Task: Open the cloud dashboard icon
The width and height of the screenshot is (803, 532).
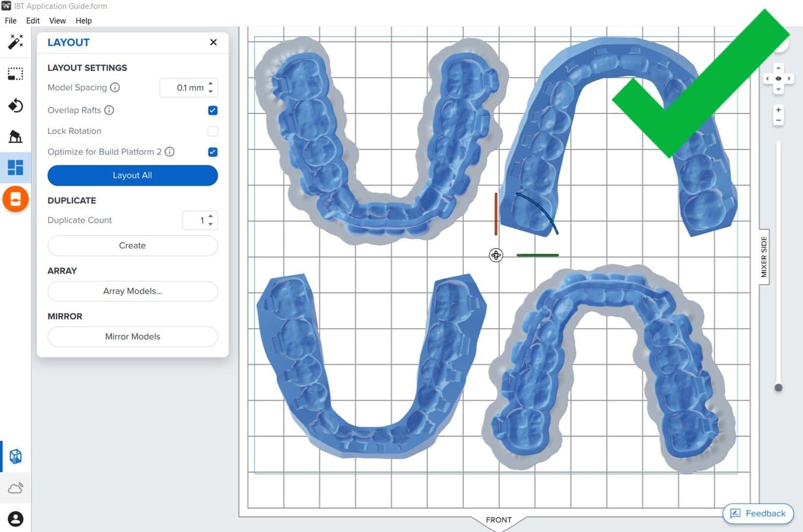Action: click(15, 488)
